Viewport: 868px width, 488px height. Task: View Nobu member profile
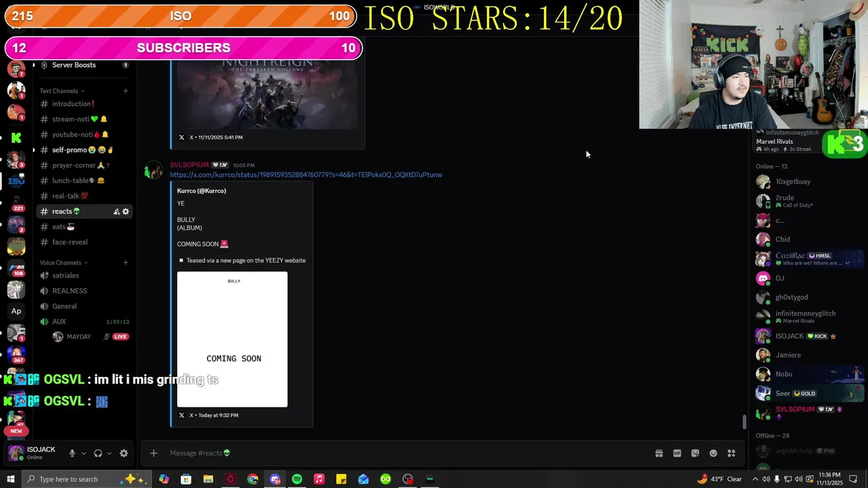pos(810,374)
